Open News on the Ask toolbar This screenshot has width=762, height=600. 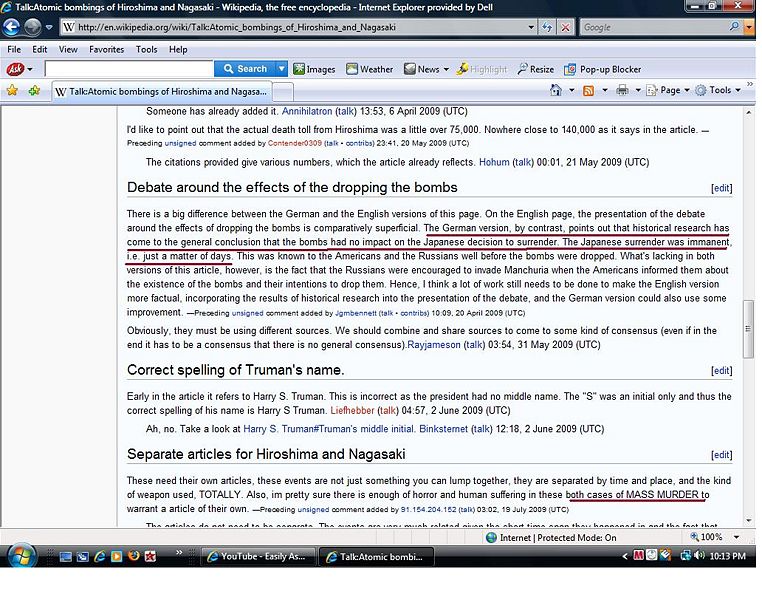point(422,69)
